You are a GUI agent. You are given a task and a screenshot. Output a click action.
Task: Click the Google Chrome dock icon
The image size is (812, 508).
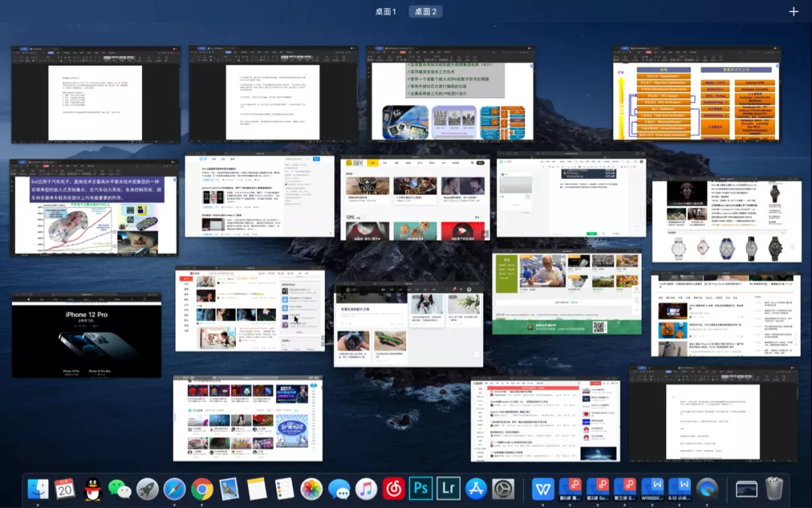click(202, 488)
